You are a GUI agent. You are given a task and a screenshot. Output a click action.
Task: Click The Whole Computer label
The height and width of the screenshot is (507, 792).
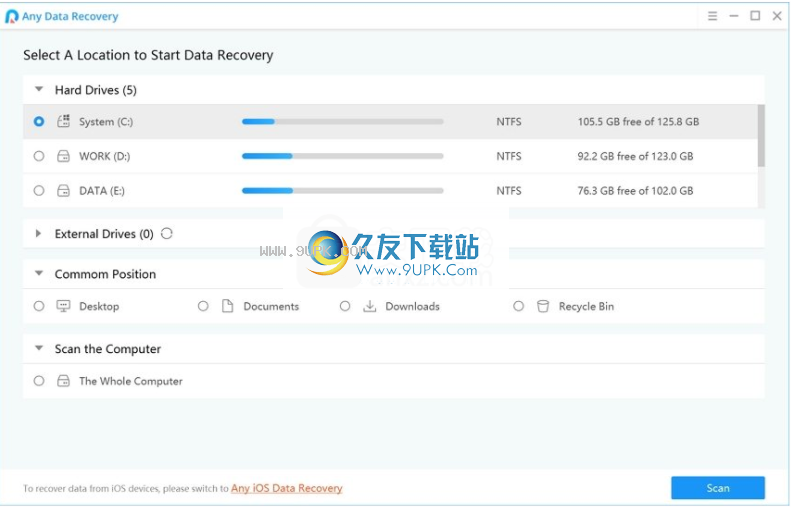[x=131, y=381]
